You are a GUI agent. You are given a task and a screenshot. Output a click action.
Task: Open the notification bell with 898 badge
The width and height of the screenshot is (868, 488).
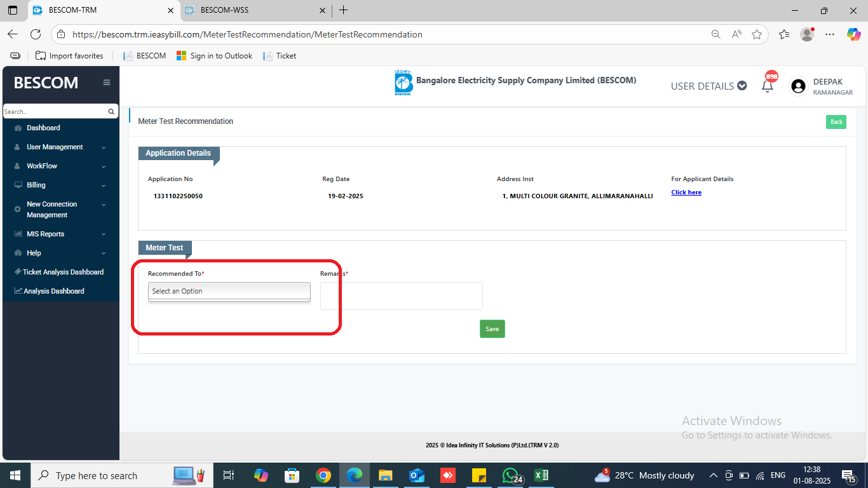click(768, 86)
